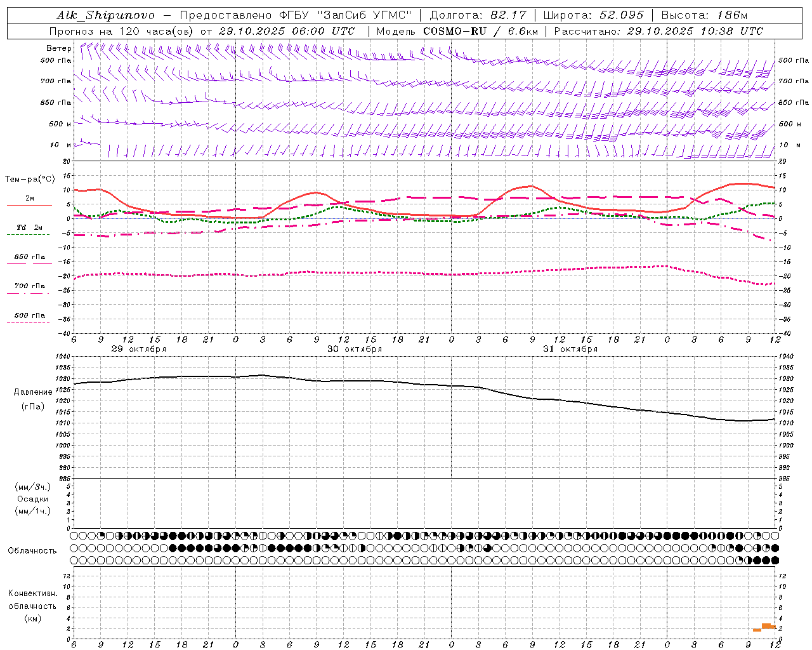812x650 pixels.
Task: Select the 'Широта: 52.095' header value
Action: pyautogui.click(x=594, y=15)
